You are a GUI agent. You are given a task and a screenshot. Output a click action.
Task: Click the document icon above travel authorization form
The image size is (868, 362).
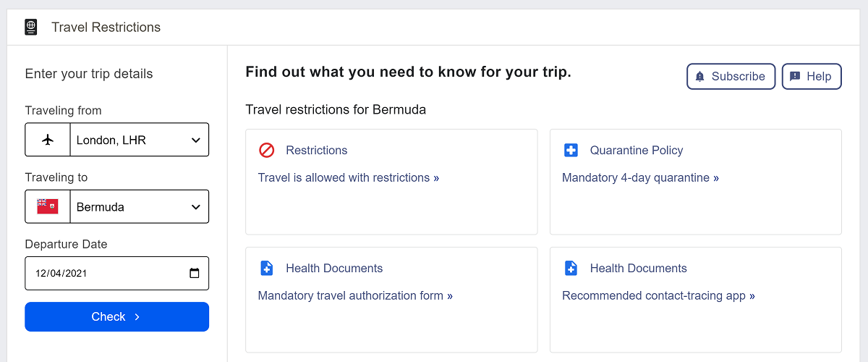pyautogui.click(x=267, y=269)
